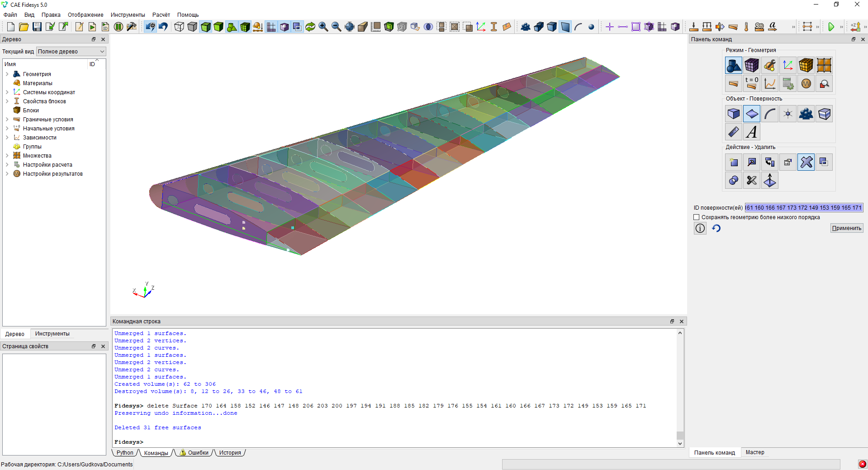Screen dimensions: 868x470
Task: Click the zoom in magnifier
Action: [323, 27]
